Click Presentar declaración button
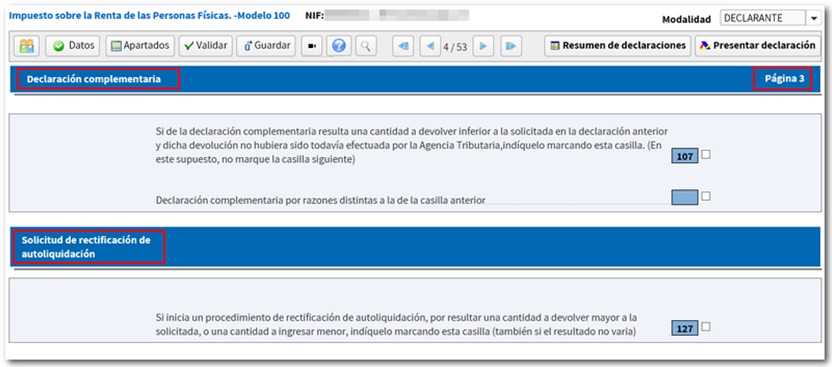This screenshot has height=367, width=832. (757, 46)
